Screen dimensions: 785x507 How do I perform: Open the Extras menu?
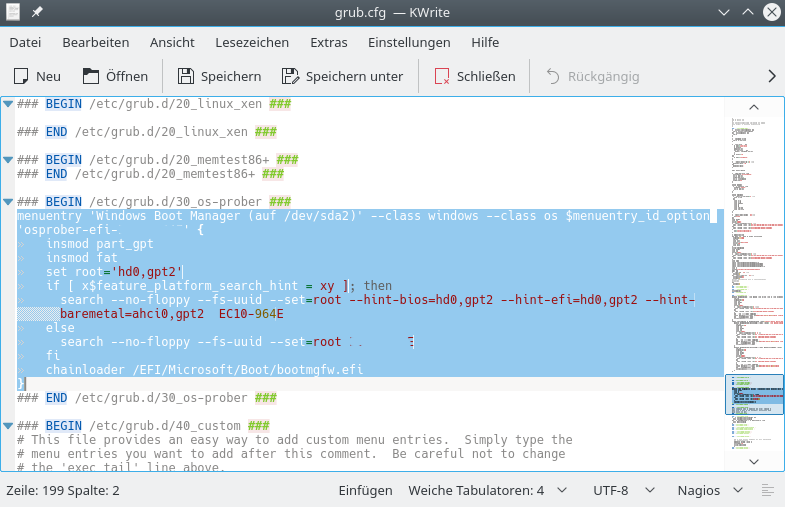329,43
